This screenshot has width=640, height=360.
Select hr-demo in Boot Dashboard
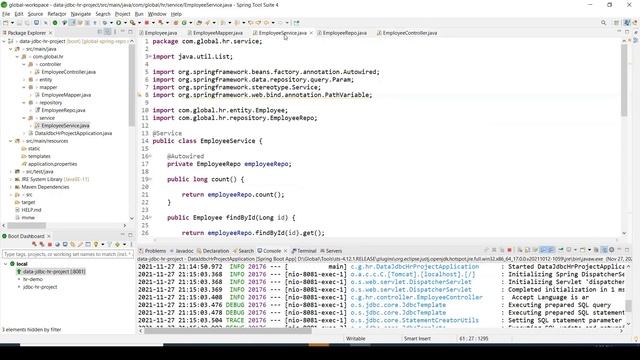click(x=33, y=279)
